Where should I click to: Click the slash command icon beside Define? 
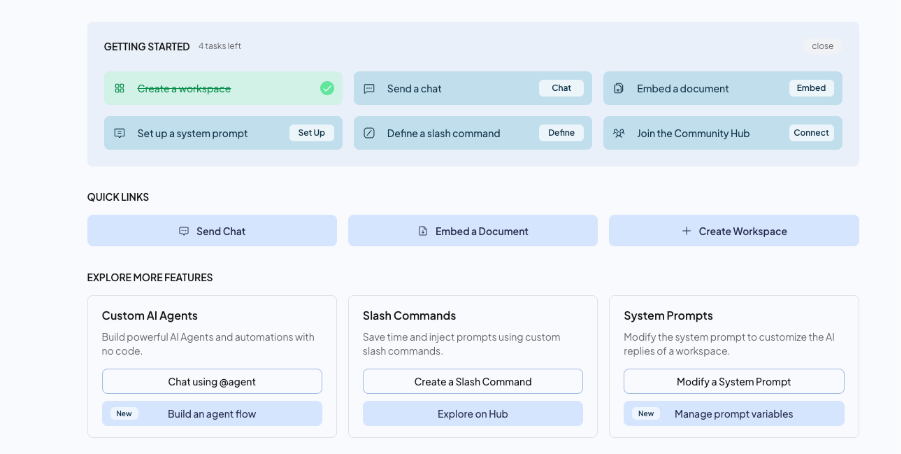tap(369, 133)
